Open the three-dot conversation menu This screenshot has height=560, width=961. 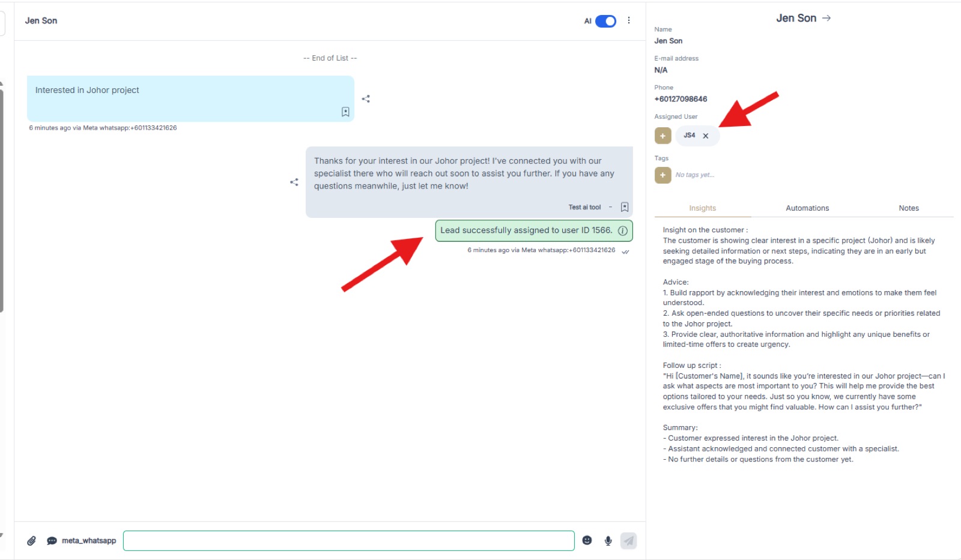coord(629,20)
